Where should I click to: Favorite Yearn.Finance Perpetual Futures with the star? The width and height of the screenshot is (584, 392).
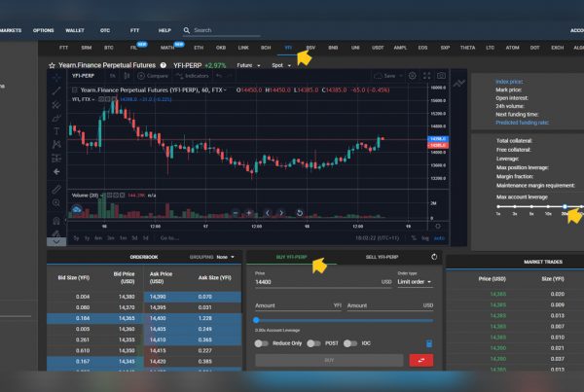coord(52,65)
